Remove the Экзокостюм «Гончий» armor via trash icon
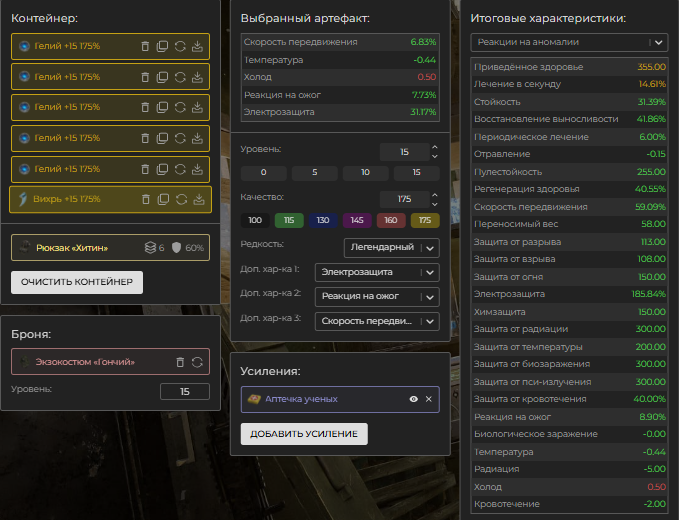 point(180,362)
